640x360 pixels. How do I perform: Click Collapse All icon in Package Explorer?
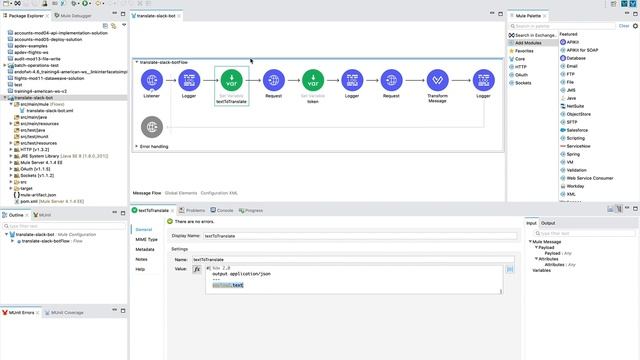point(105,26)
